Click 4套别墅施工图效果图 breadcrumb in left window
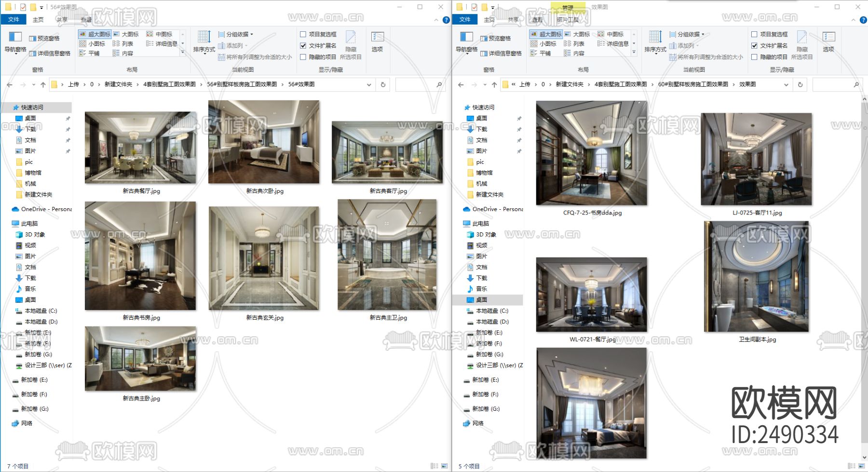The image size is (868, 472). point(170,84)
